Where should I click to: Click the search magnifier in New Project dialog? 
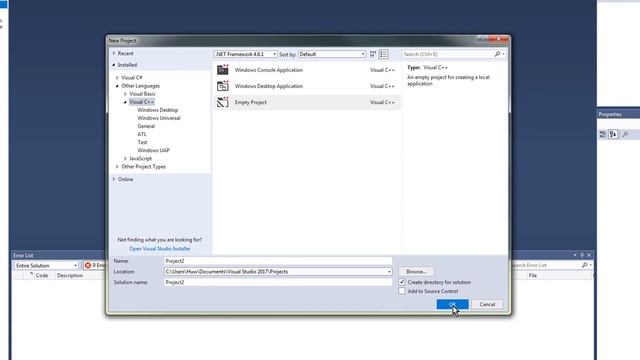[x=497, y=54]
